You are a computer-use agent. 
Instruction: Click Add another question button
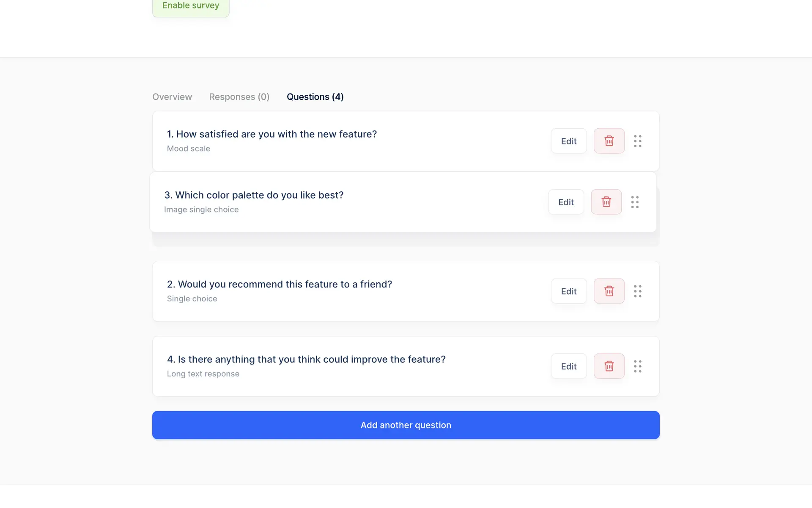pyautogui.click(x=406, y=425)
